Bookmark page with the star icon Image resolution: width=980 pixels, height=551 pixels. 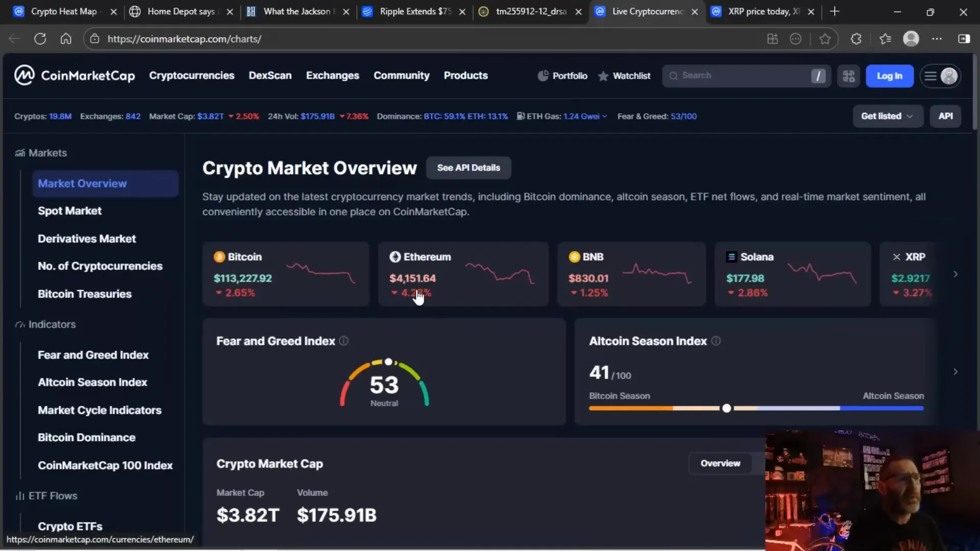click(x=825, y=39)
